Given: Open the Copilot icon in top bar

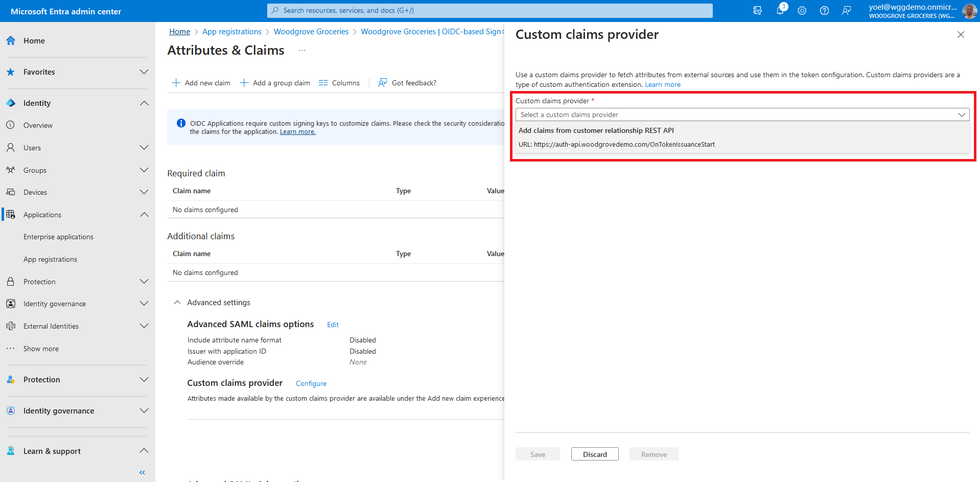Looking at the screenshot, I should (757, 11).
